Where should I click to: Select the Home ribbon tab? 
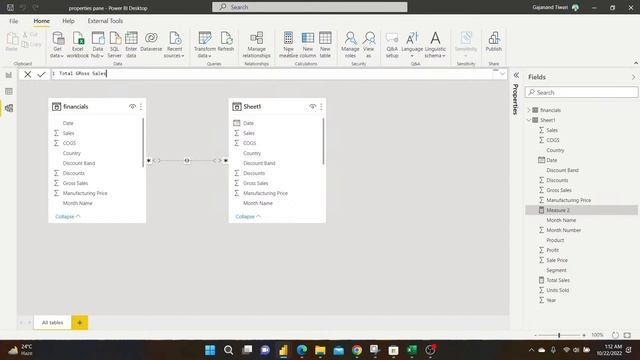(x=42, y=21)
